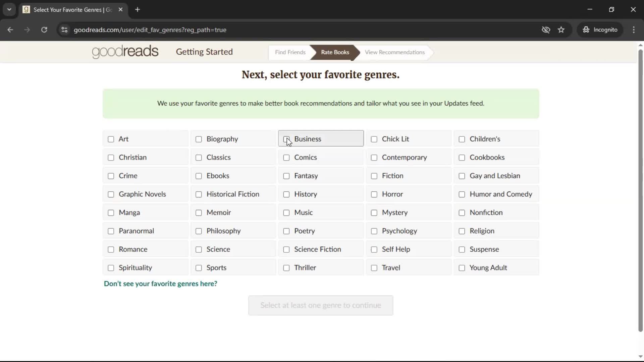Choose the Religion genre checkbox
Image resolution: width=644 pixels, height=362 pixels.
pos(462,231)
